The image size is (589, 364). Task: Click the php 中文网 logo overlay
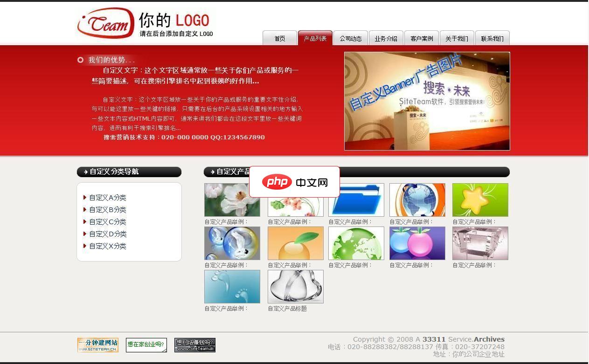[x=295, y=182]
